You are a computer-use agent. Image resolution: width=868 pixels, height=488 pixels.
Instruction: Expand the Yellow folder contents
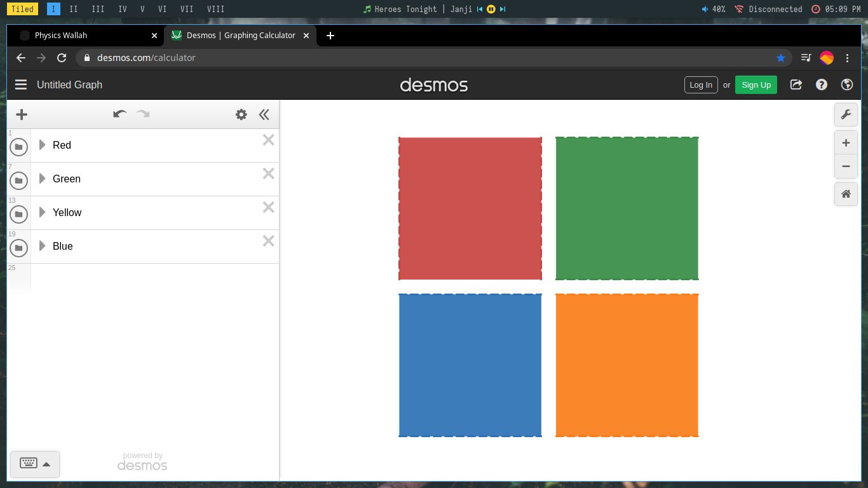[42, 212]
